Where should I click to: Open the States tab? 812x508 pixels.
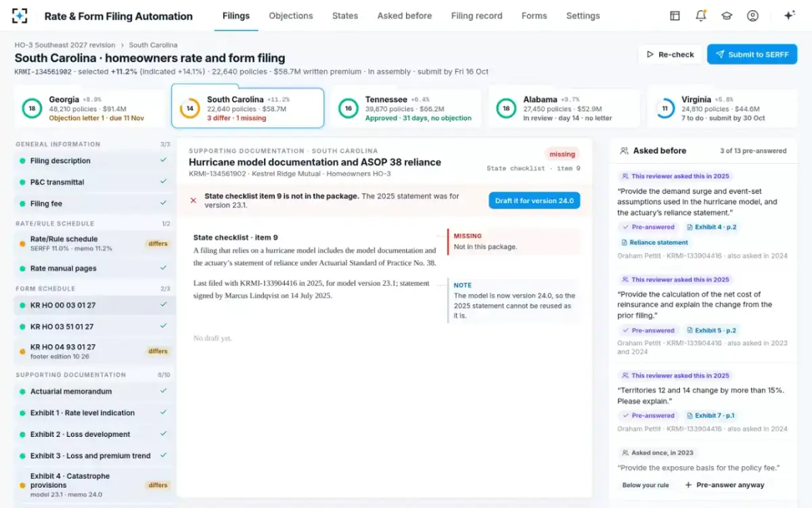345,16
